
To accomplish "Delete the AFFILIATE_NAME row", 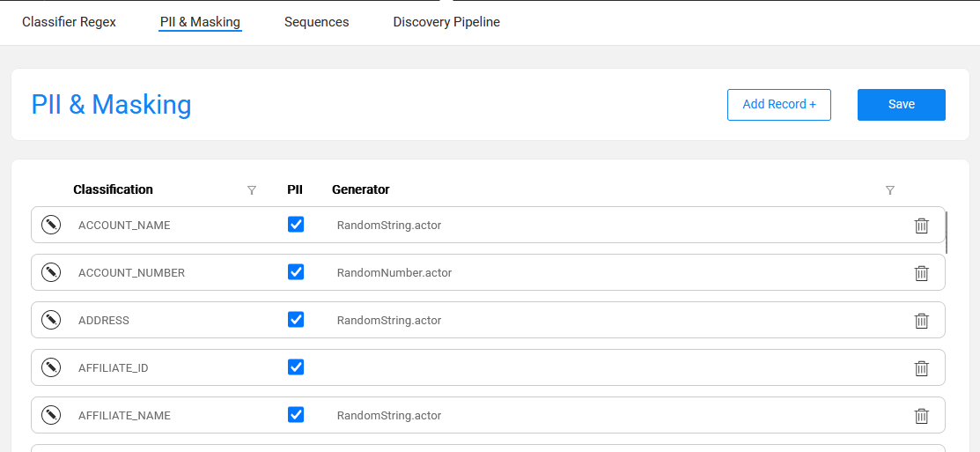I will point(921,416).
